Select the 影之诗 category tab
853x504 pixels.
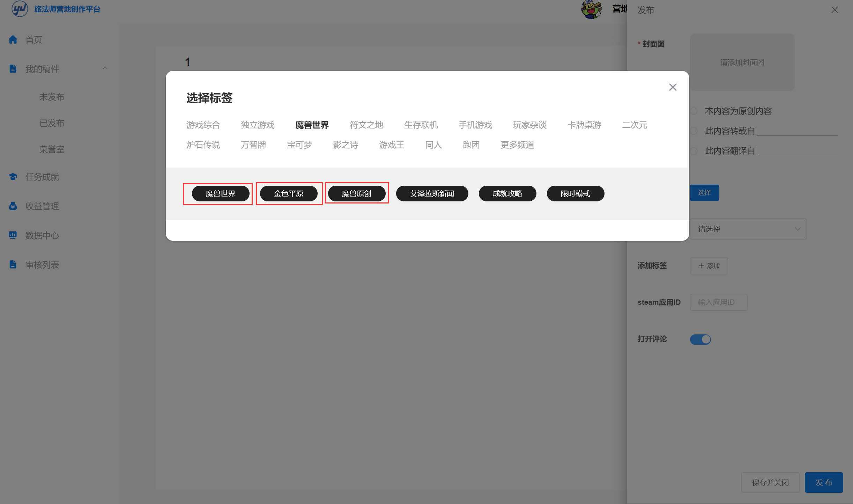tap(346, 144)
